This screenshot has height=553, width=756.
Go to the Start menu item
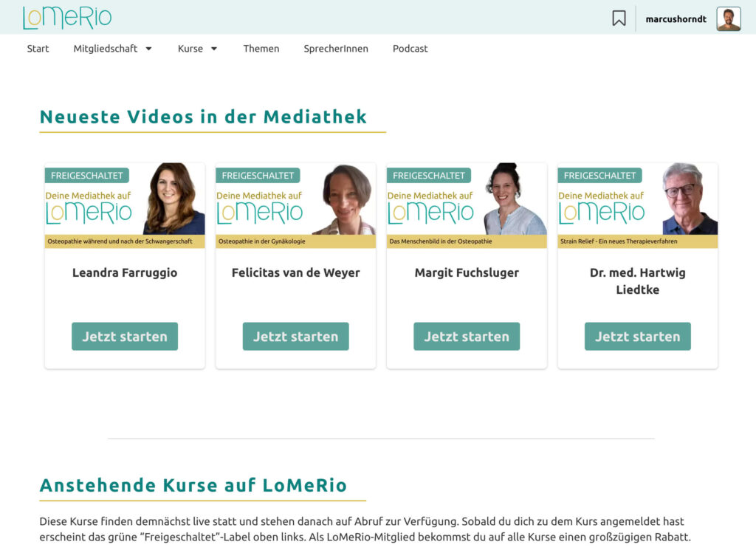[x=38, y=49]
